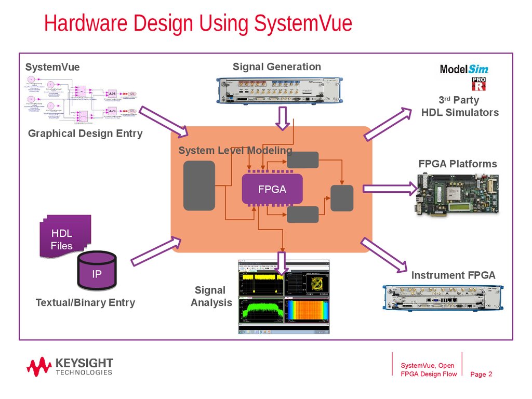Click the SystemVue, Open FPGA Design Flow footer
This screenshot has height=399, width=532.
click(429, 369)
